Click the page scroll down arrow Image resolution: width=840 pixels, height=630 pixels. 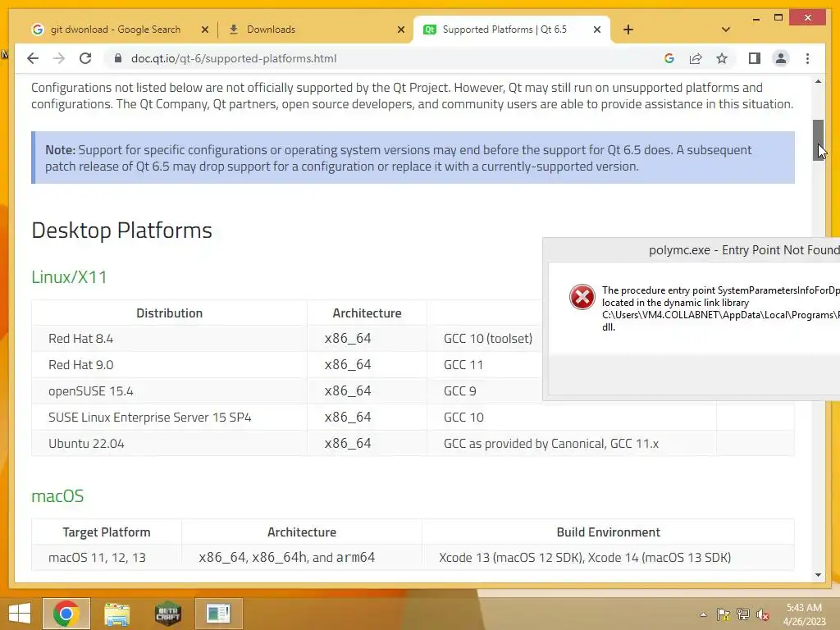(x=818, y=575)
